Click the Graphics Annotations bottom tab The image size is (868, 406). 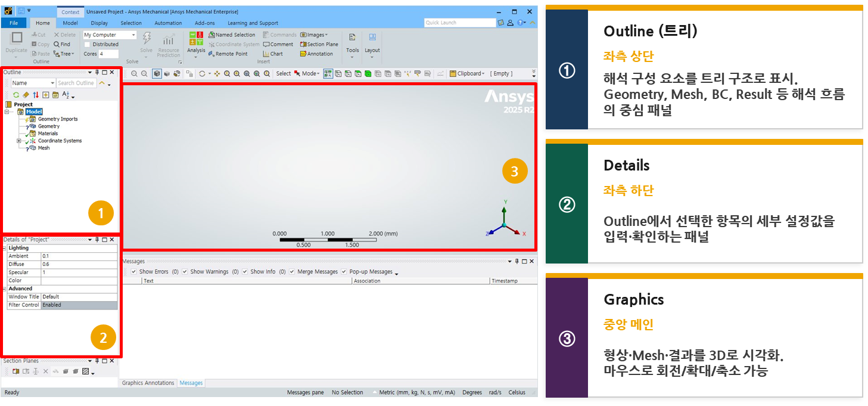[148, 383]
